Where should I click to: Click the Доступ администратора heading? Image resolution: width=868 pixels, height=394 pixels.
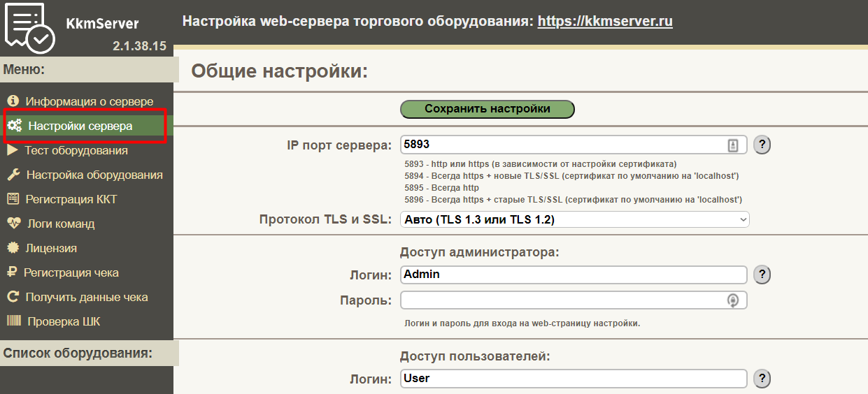click(x=480, y=252)
